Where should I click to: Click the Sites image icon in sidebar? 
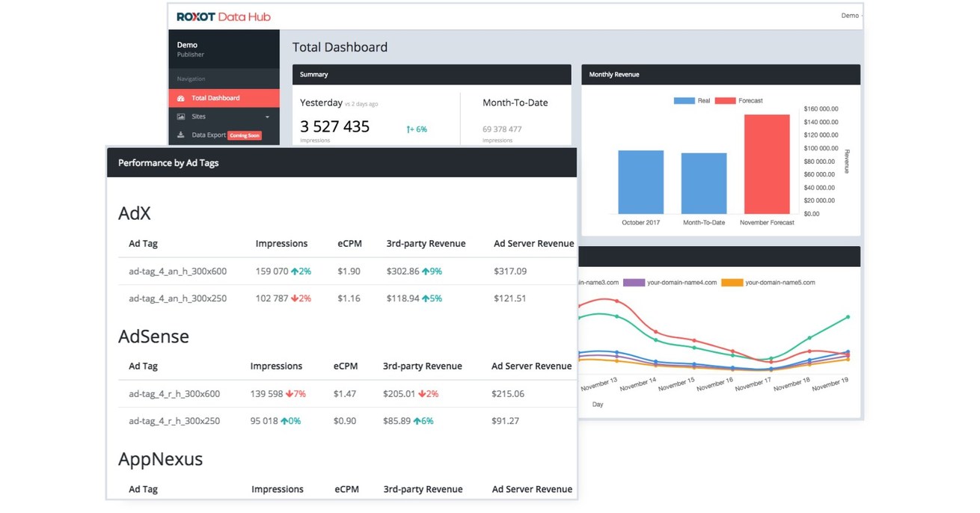(181, 116)
